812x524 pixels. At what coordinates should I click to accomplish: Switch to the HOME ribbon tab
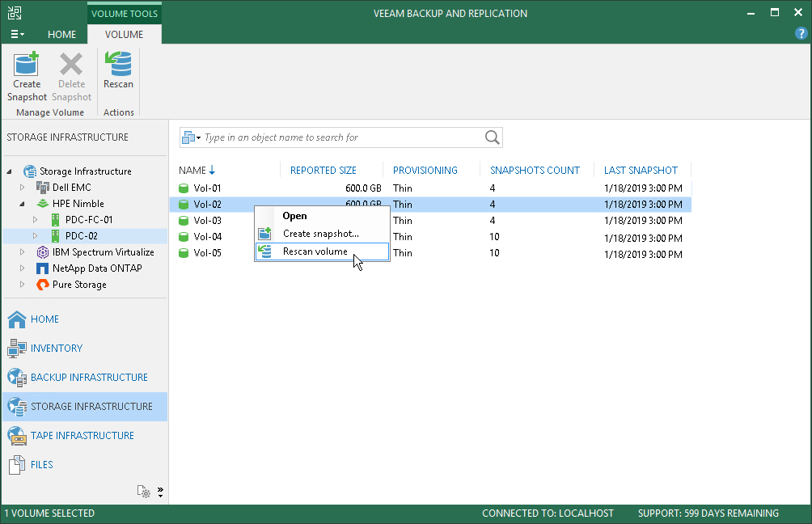pyautogui.click(x=61, y=34)
